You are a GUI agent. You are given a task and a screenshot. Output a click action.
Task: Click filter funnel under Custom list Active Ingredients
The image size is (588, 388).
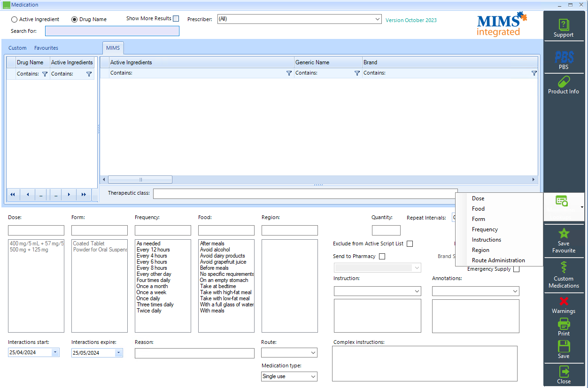[x=89, y=74]
